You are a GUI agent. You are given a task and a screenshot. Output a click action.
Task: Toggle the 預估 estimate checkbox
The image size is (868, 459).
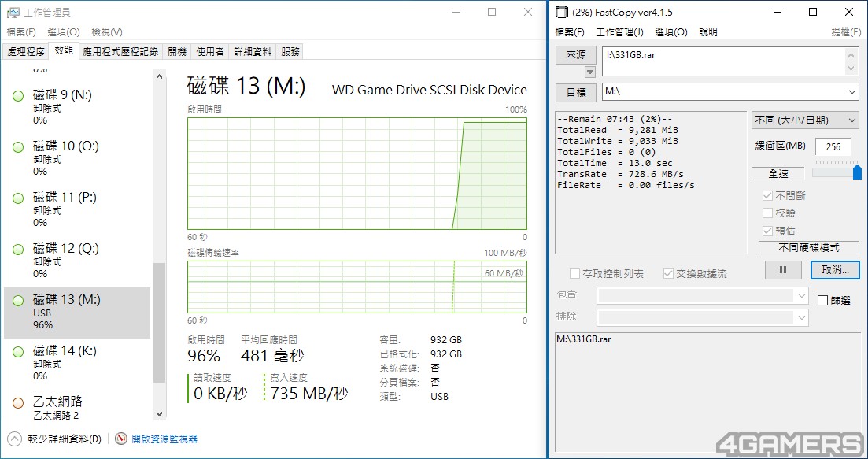pyautogui.click(x=767, y=231)
